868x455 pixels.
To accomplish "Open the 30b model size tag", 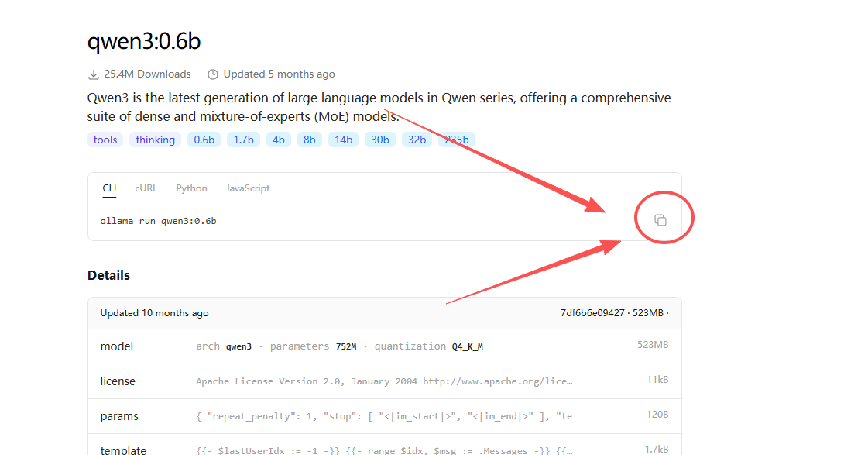I will pos(380,140).
